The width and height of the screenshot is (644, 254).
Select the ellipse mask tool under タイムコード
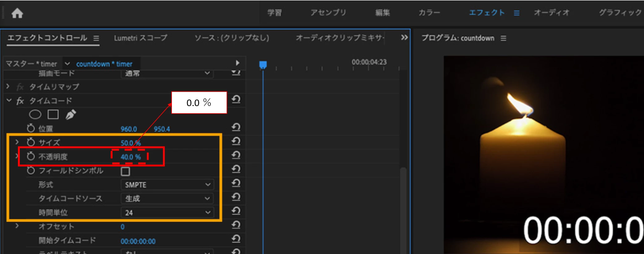35,115
